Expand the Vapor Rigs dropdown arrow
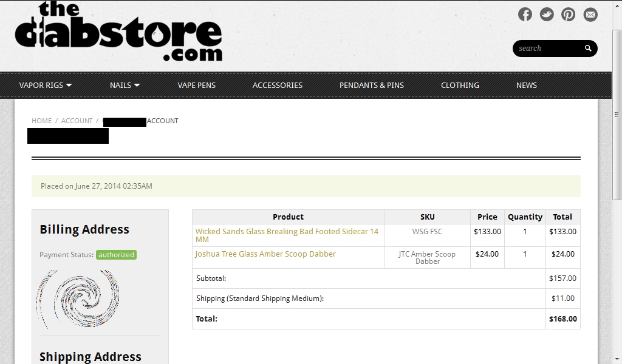Viewport: 622px width, 364px height. click(69, 85)
